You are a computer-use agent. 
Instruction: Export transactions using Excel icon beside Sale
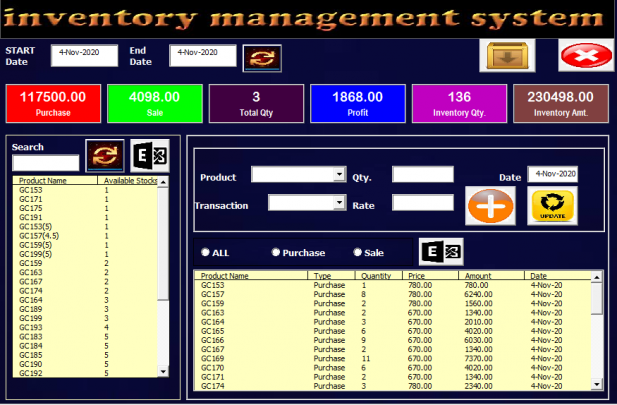tap(438, 252)
